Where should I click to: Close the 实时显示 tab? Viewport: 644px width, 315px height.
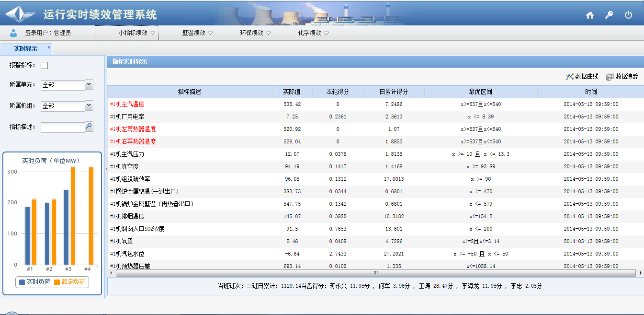click(x=49, y=47)
